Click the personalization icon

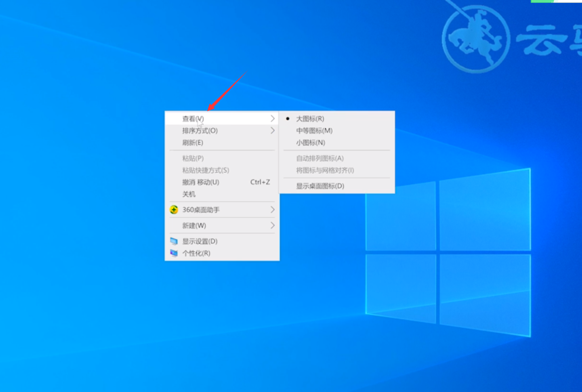pyautogui.click(x=174, y=253)
